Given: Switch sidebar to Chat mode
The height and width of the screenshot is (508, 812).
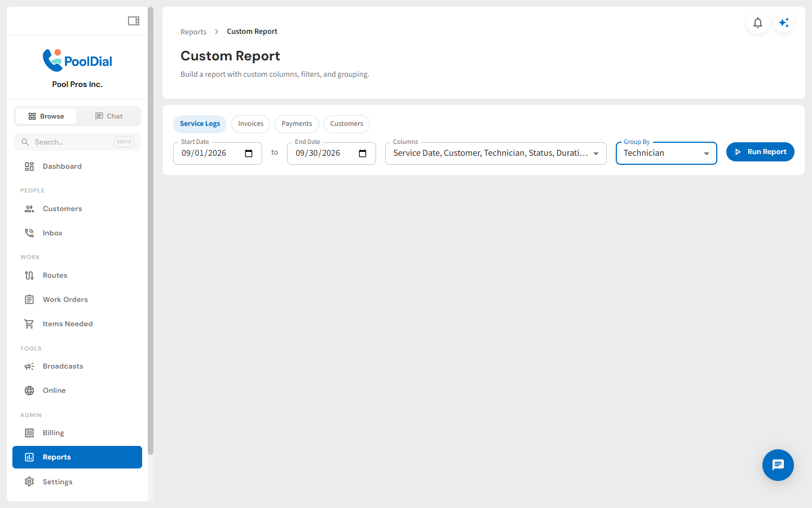Looking at the screenshot, I should pyautogui.click(x=109, y=116).
